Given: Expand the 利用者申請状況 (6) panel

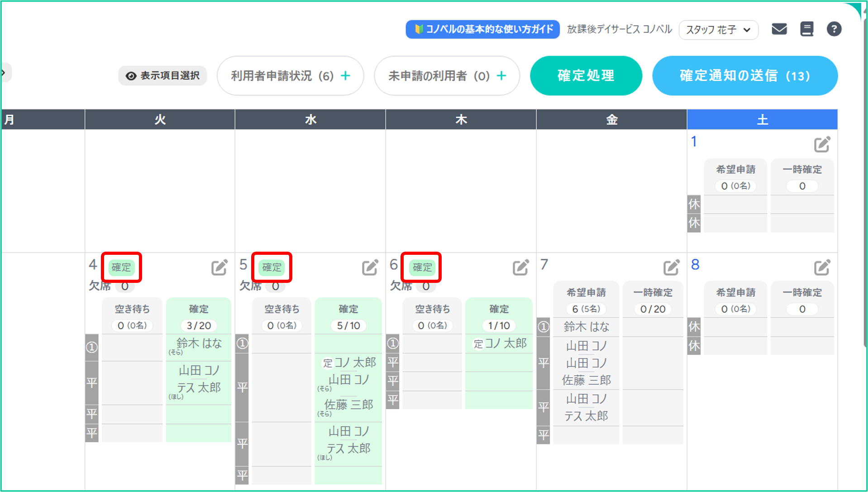Looking at the screenshot, I should pyautogui.click(x=290, y=76).
